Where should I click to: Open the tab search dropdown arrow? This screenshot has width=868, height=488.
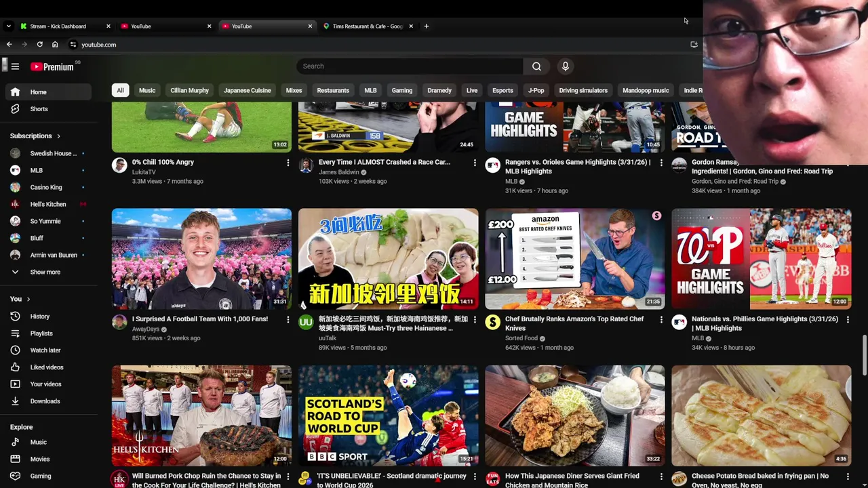pos(8,26)
